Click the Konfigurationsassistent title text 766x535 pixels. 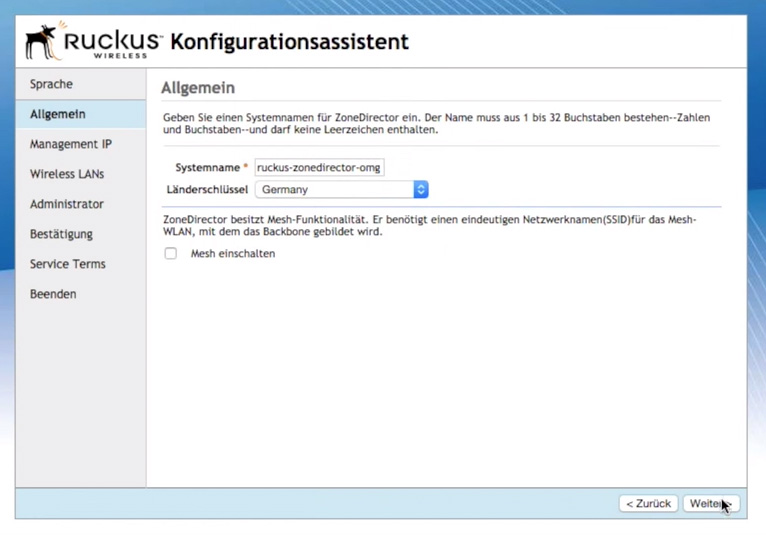(290, 42)
